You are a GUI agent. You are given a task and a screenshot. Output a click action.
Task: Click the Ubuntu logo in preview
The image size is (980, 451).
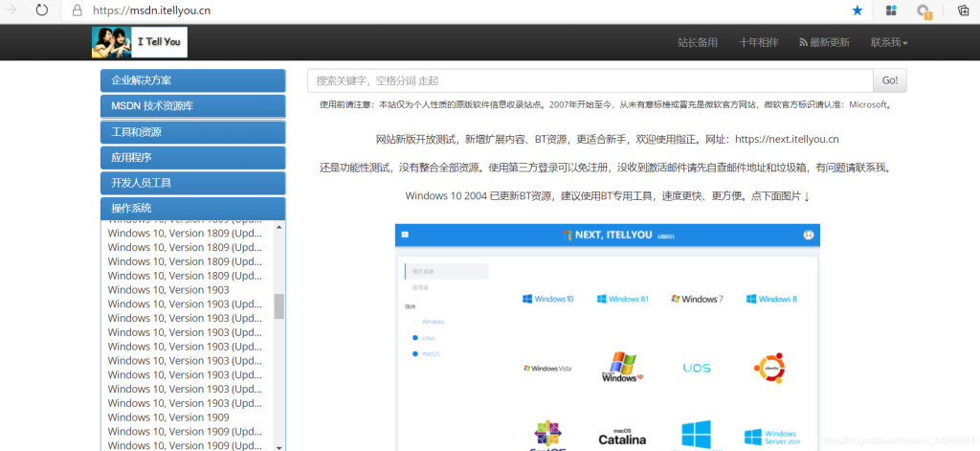coord(769,369)
